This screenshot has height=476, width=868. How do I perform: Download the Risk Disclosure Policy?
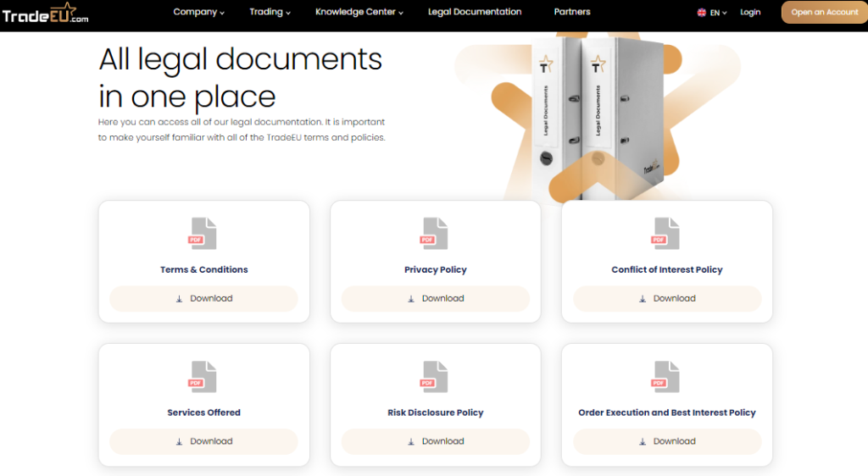point(435,442)
